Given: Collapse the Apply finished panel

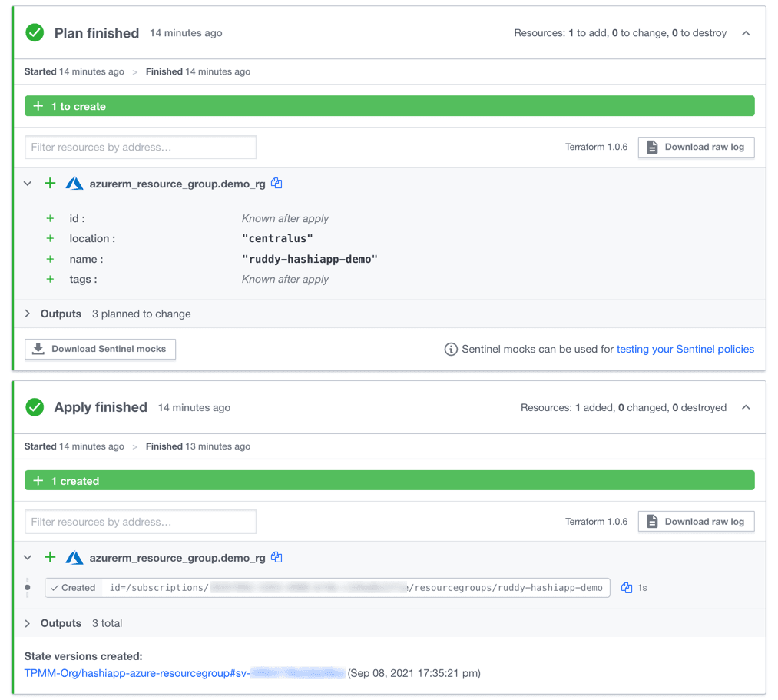Looking at the screenshot, I should point(746,407).
